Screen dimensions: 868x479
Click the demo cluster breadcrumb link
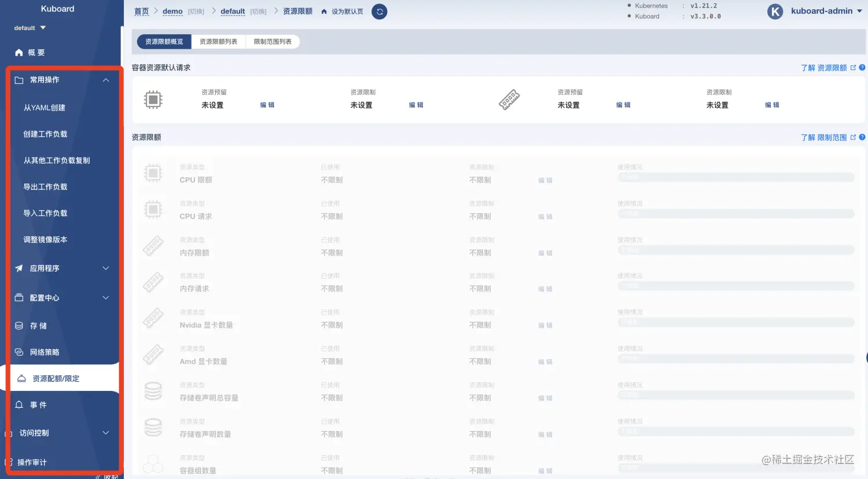172,12
